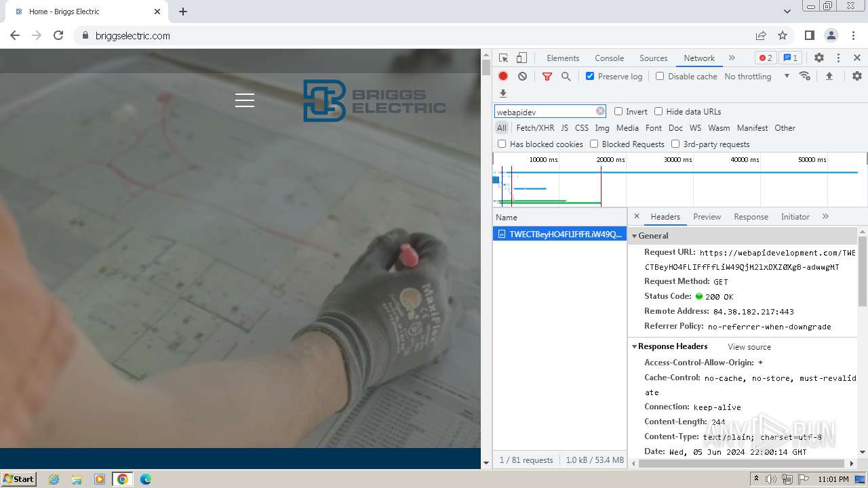The height and width of the screenshot is (488, 868).
Task: Select the TWECTBeyHO4FLIFfFfLiW49Q request row
Action: click(x=559, y=234)
